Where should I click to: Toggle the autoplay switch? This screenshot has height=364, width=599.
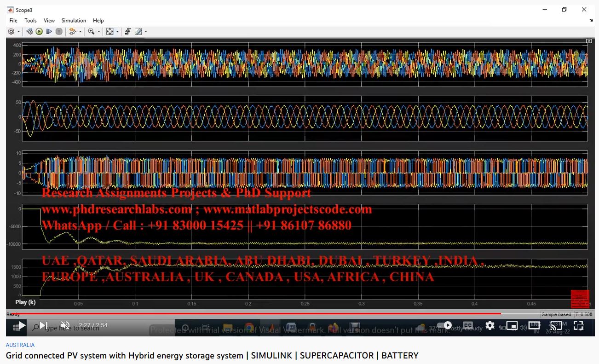click(444, 326)
